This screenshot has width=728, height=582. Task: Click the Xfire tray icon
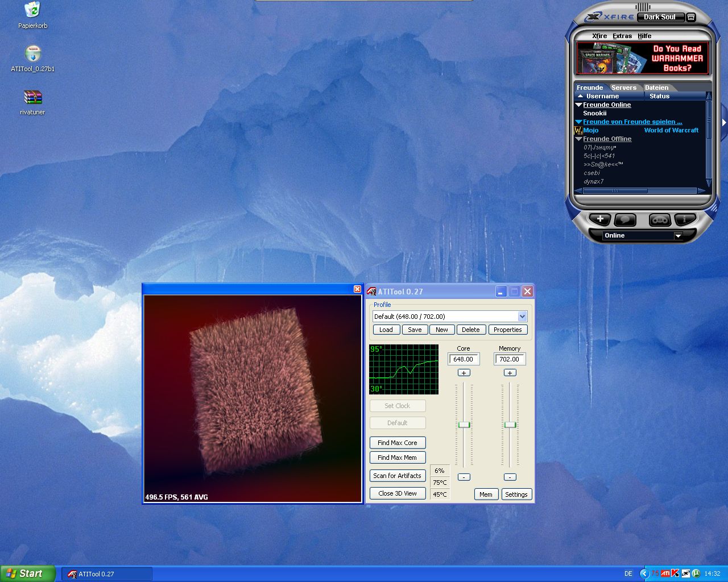click(686, 573)
